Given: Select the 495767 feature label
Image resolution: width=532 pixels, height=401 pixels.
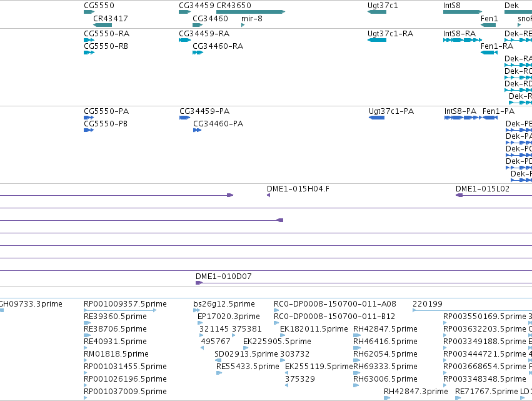Looking at the screenshot, I should [216, 342].
